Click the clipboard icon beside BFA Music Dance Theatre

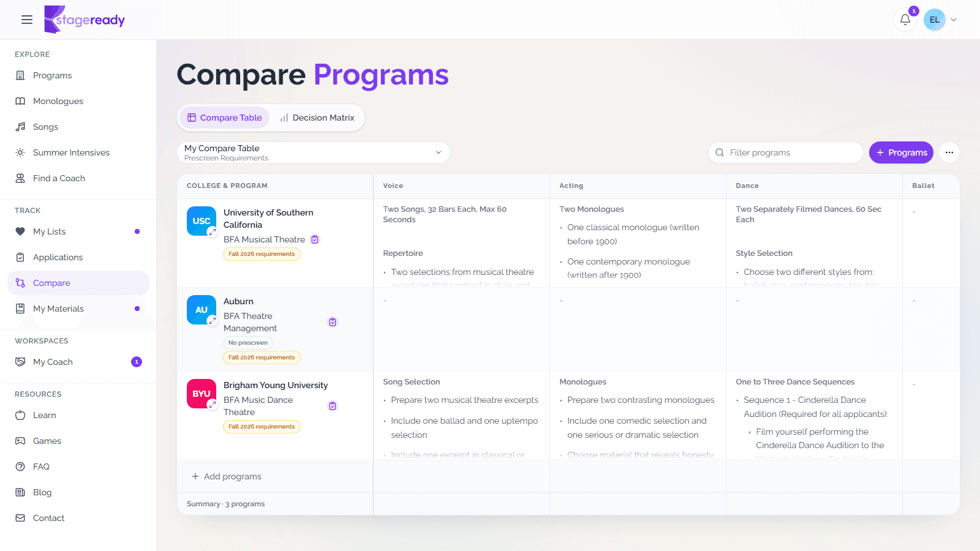pos(333,406)
